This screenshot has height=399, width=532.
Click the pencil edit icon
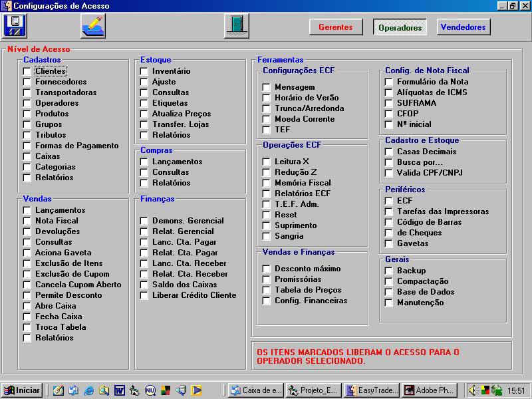click(93, 26)
